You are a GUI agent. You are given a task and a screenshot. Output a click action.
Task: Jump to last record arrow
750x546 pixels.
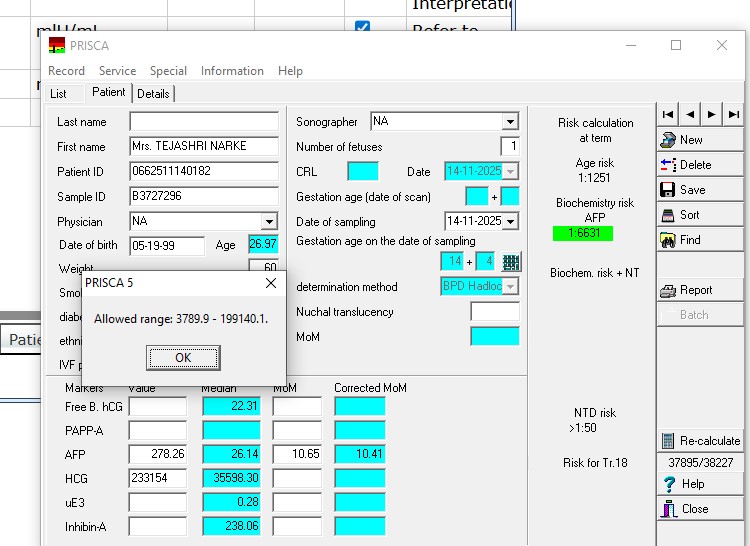point(734,114)
